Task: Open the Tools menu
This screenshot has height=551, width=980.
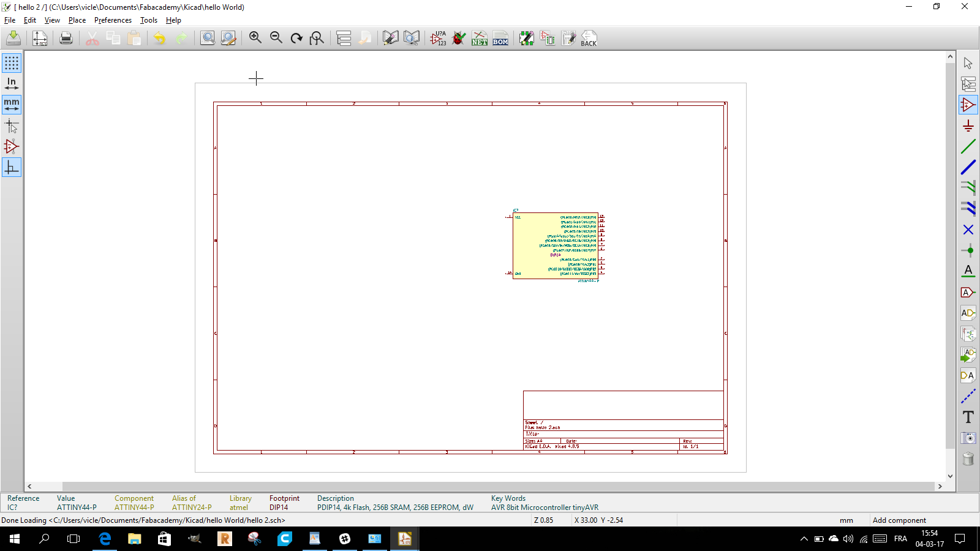Action: pyautogui.click(x=149, y=20)
